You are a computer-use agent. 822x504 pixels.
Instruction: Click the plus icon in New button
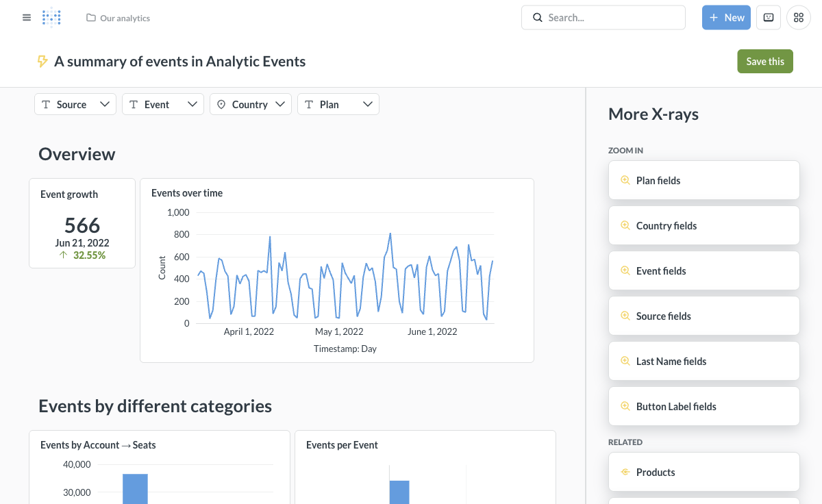pyautogui.click(x=714, y=18)
